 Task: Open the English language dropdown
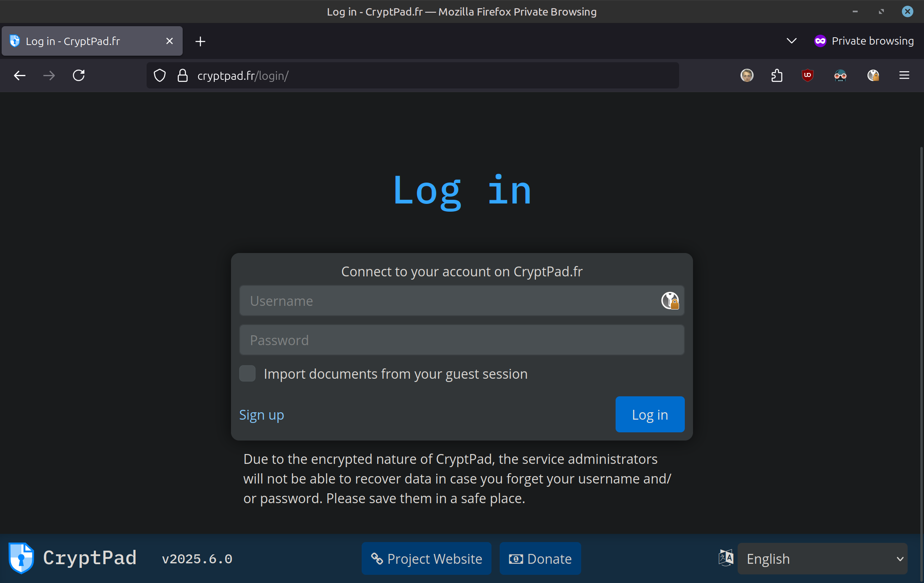[822, 559]
